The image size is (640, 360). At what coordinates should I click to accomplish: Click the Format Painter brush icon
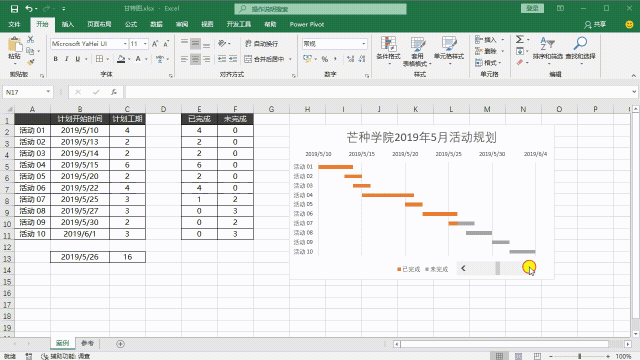30,62
